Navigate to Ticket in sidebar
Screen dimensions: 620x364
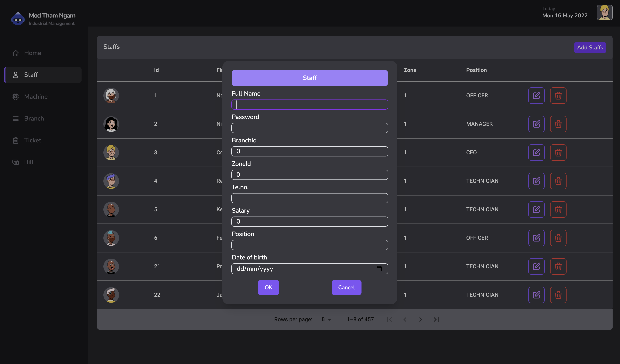(x=32, y=140)
